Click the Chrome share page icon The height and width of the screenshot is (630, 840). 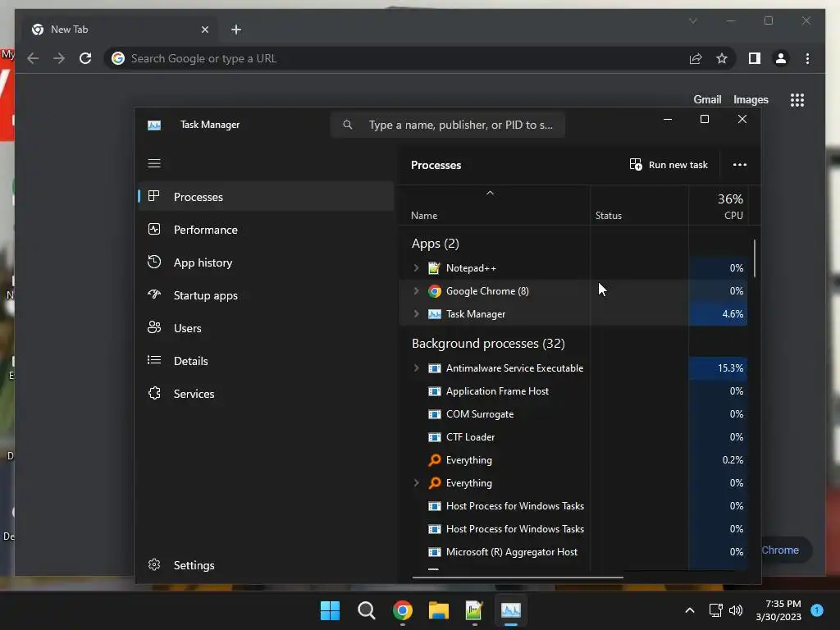pos(696,58)
